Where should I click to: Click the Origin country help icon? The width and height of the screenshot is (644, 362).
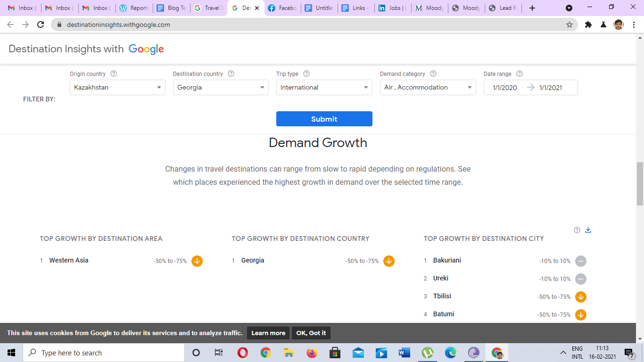(x=114, y=74)
